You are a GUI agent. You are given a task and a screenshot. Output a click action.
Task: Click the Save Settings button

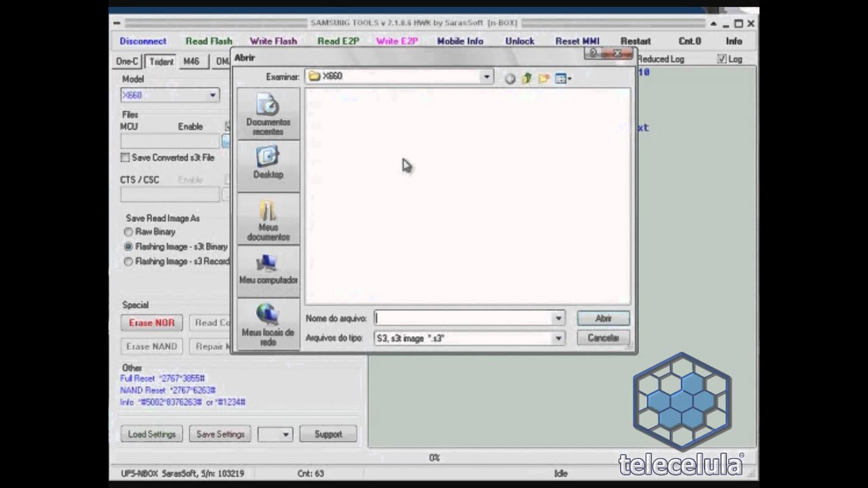tap(220, 434)
